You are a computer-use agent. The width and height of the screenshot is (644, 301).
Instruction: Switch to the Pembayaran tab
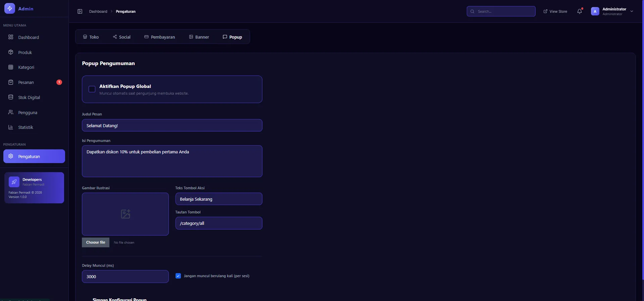(x=160, y=37)
